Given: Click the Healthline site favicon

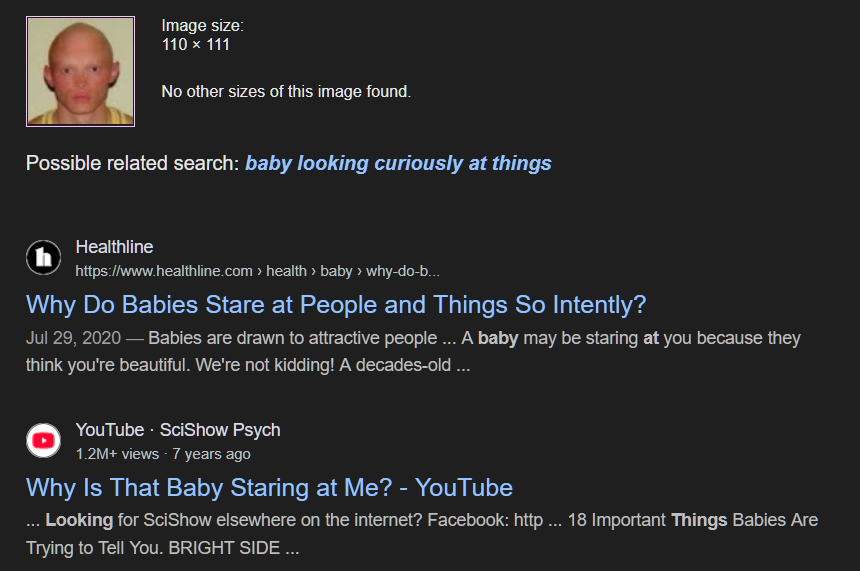Looking at the screenshot, I should (43, 257).
